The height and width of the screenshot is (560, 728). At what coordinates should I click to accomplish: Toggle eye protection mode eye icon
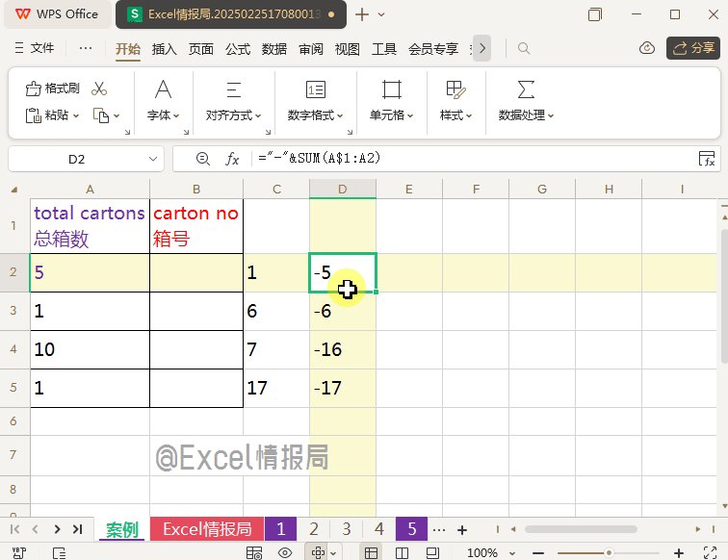pyautogui.click(x=285, y=552)
